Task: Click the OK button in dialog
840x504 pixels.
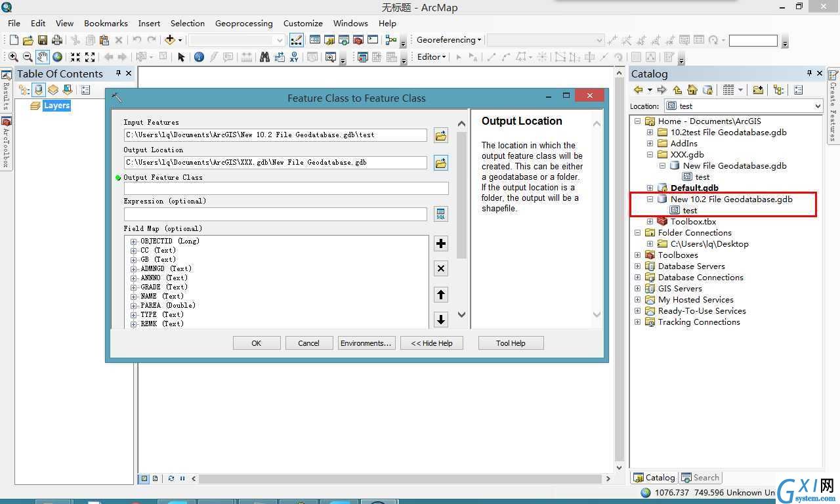Action: (x=257, y=343)
